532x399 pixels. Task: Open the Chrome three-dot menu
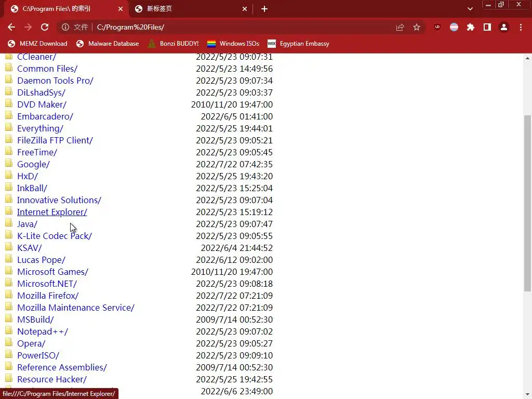pos(521,27)
